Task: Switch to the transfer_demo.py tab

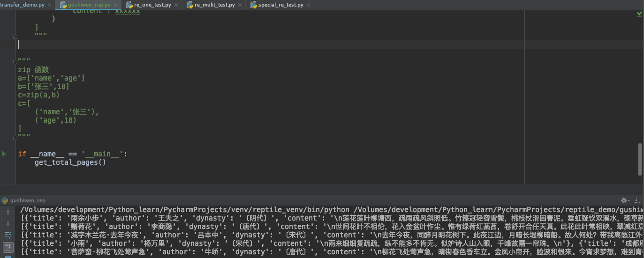Action: (x=23, y=5)
